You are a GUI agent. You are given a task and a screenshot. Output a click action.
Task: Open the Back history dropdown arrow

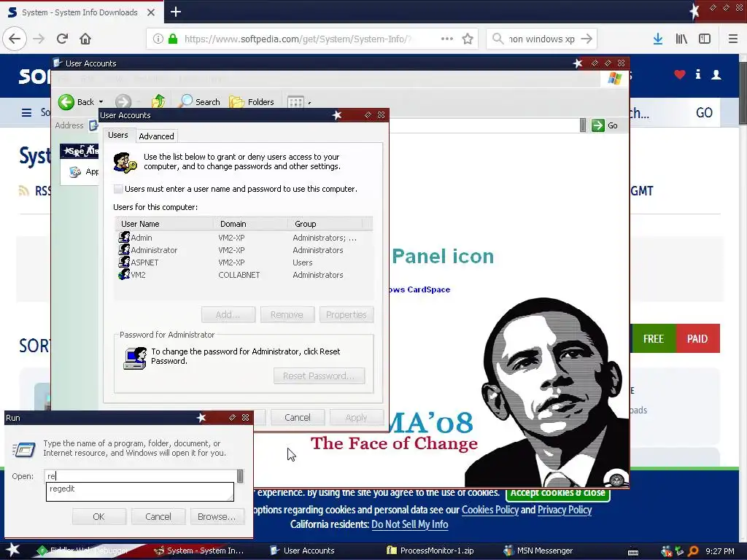101,102
